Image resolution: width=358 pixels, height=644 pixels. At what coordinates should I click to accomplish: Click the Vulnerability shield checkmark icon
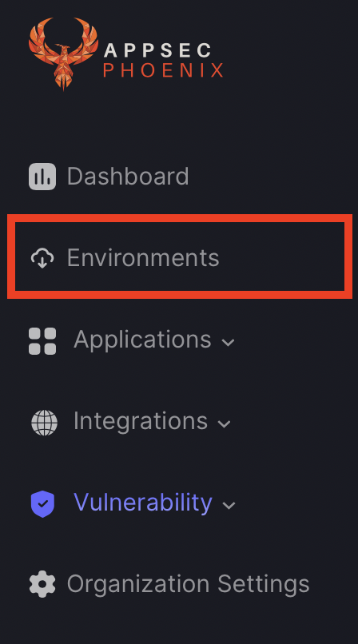point(42,503)
